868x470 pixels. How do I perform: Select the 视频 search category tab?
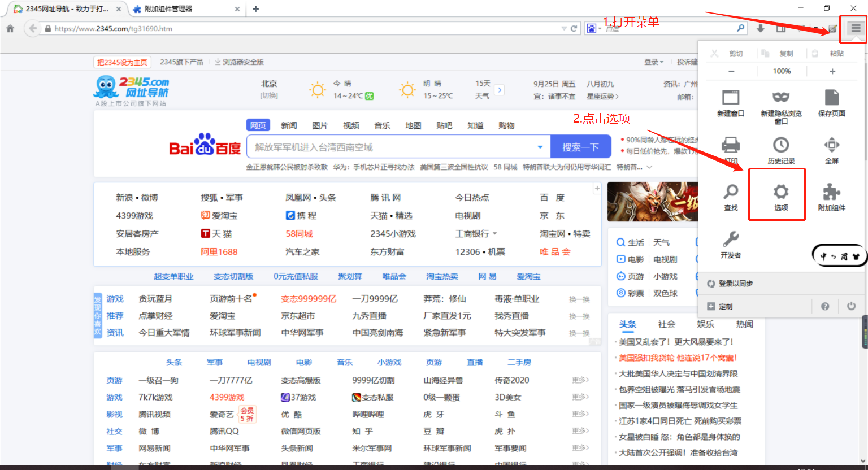[351, 125]
